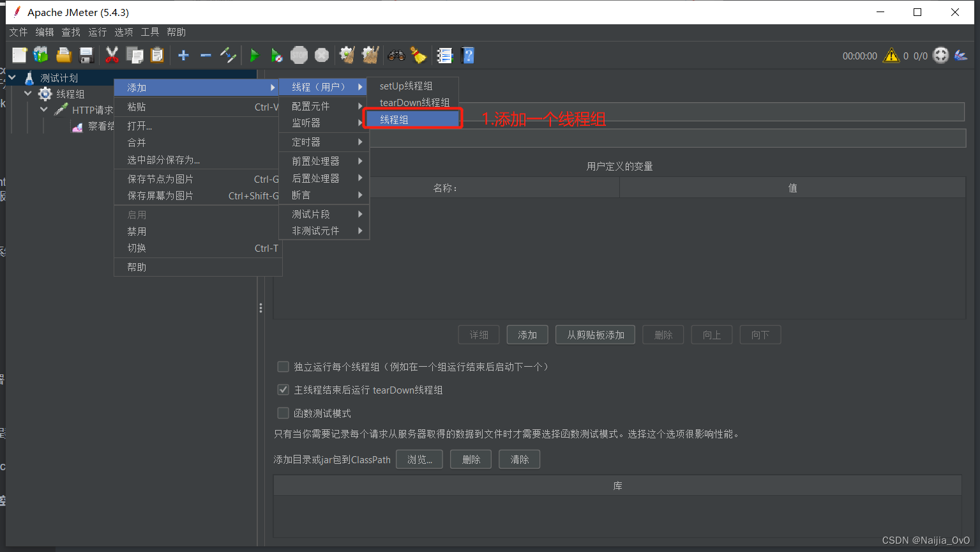Image resolution: width=980 pixels, height=552 pixels.
Task: Choose 打开... from the context menu
Action: pyautogui.click(x=197, y=126)
